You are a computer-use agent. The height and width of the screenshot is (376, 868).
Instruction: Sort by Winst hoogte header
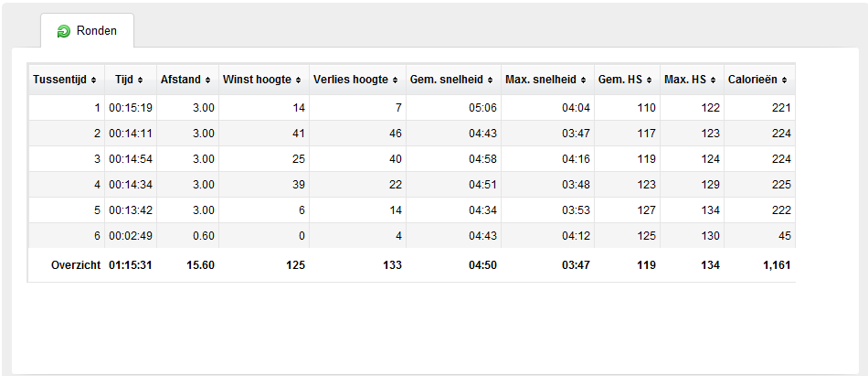tap(263, 80)
